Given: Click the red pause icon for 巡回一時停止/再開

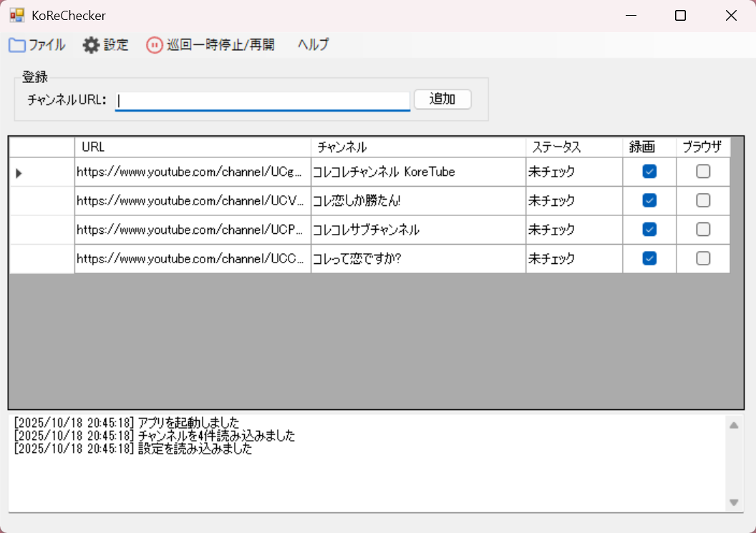Looking at the screenshot, I should click(x=154, y=44).
